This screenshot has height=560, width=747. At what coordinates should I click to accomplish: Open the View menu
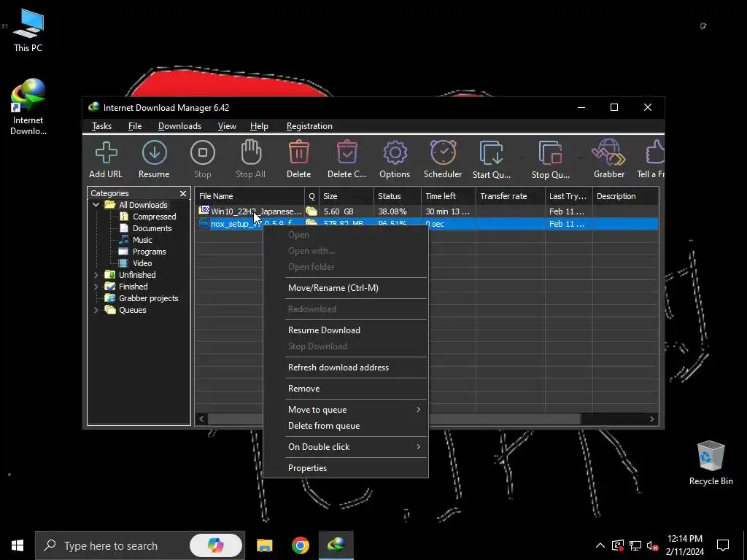coord(227,126)
